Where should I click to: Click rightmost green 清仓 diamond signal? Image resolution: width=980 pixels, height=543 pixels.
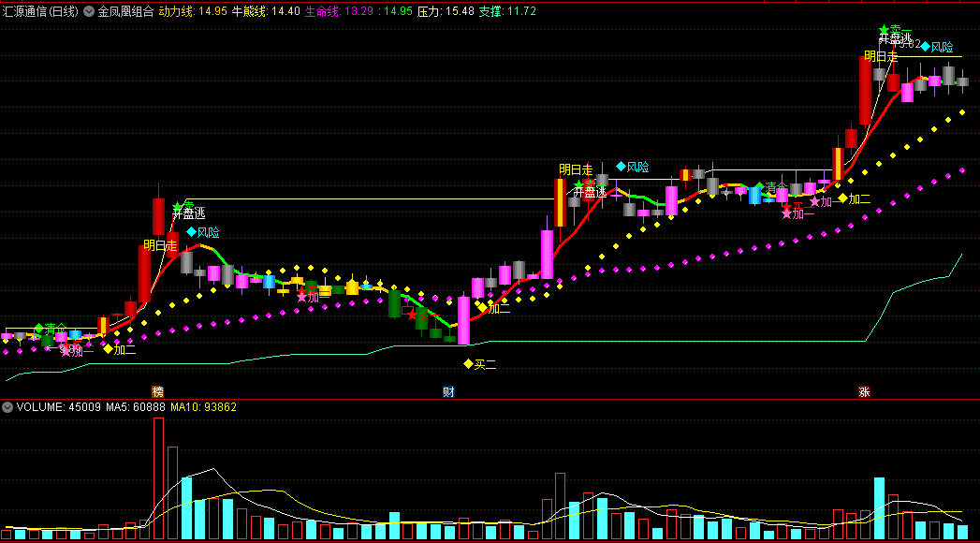759,187
